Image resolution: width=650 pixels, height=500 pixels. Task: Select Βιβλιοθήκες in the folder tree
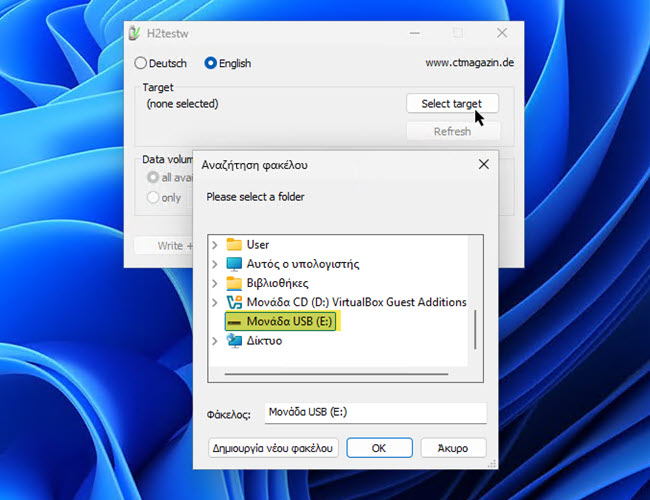(277, 283)
